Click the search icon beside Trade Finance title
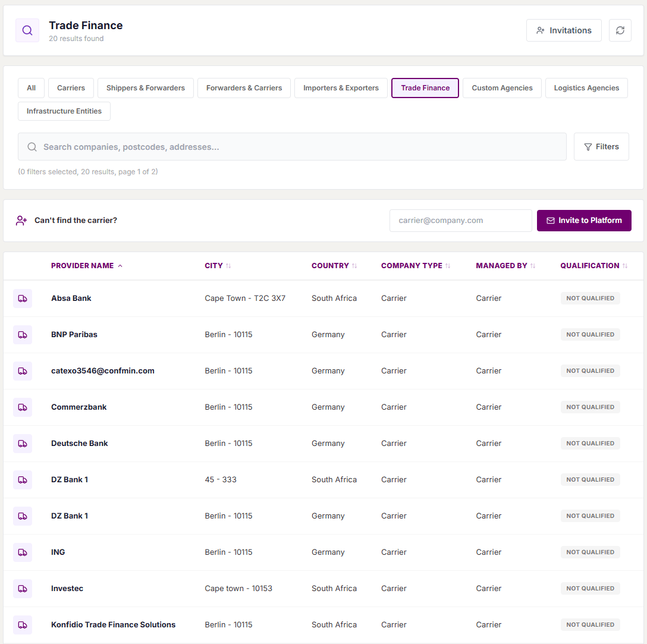Image resolution: width=647 pixels, height=644 pixels. tap(27, 30)
